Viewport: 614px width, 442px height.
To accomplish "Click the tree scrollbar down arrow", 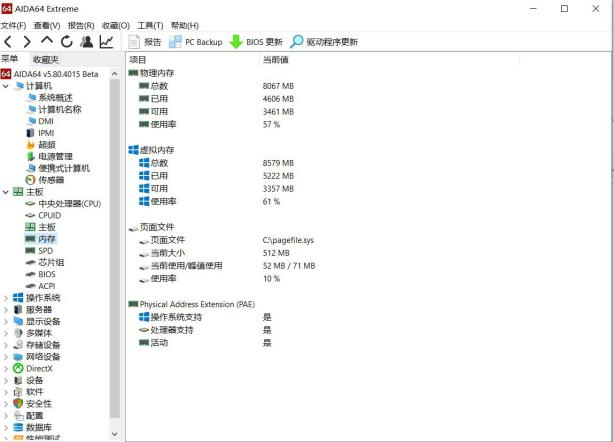I will click(x=115, y=434).
